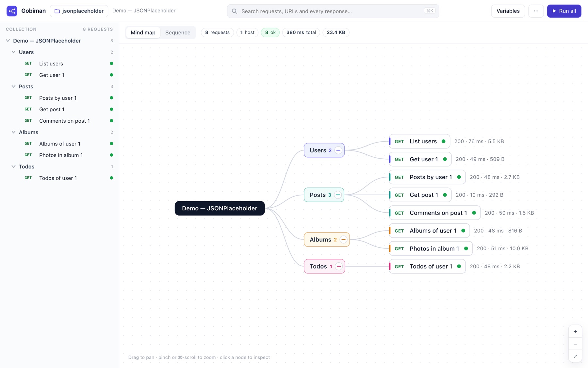Select the mind map root node Demo — JSONPlaceholder
This screenshot has height=368, width=588.
pyautogui.click(x=220, y=208)
